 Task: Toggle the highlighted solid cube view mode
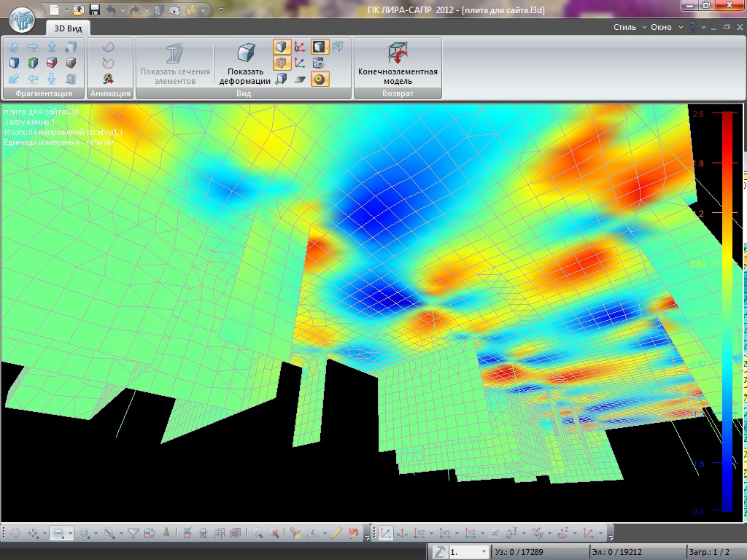[x=282, y=47]
